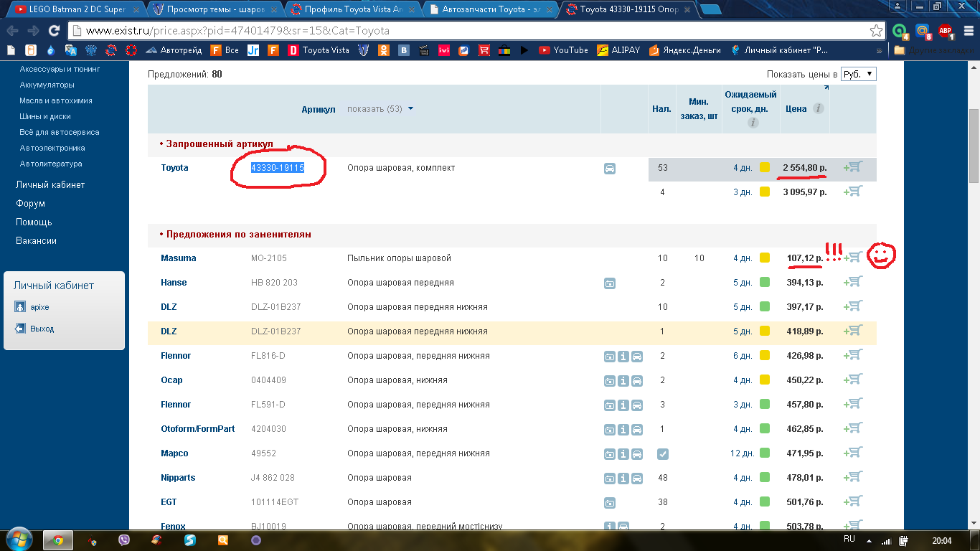Expand the показать (53) article dropdown

380,109
